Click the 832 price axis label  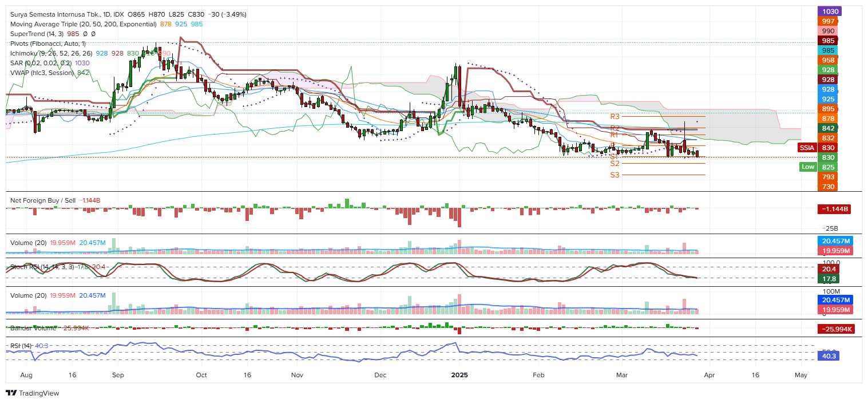coord(828,138)
